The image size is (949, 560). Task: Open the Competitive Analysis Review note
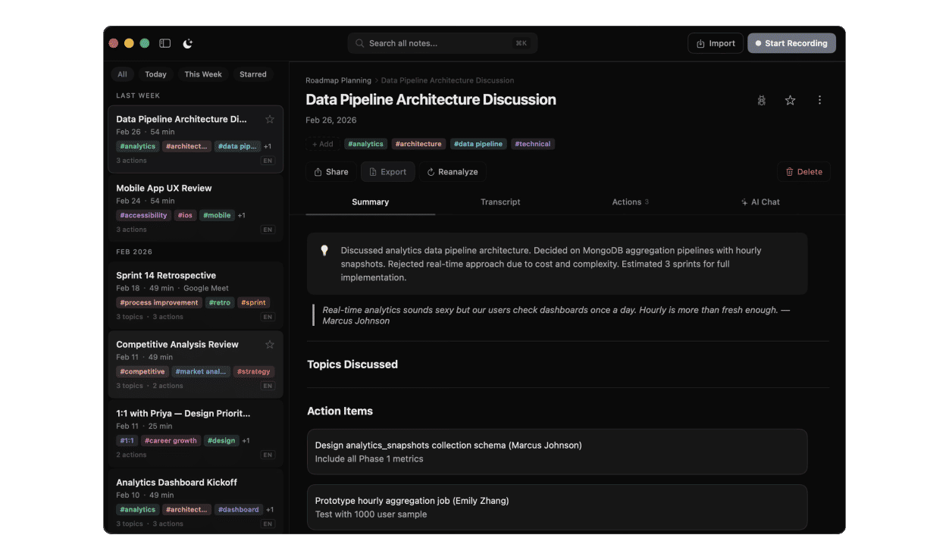click(x=196, y=364)
